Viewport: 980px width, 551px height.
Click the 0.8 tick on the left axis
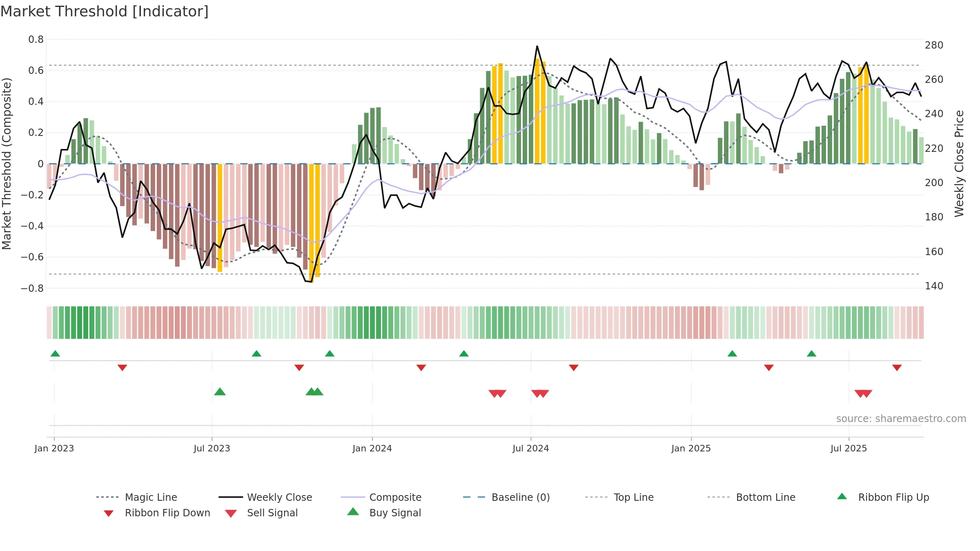[36, 40]
